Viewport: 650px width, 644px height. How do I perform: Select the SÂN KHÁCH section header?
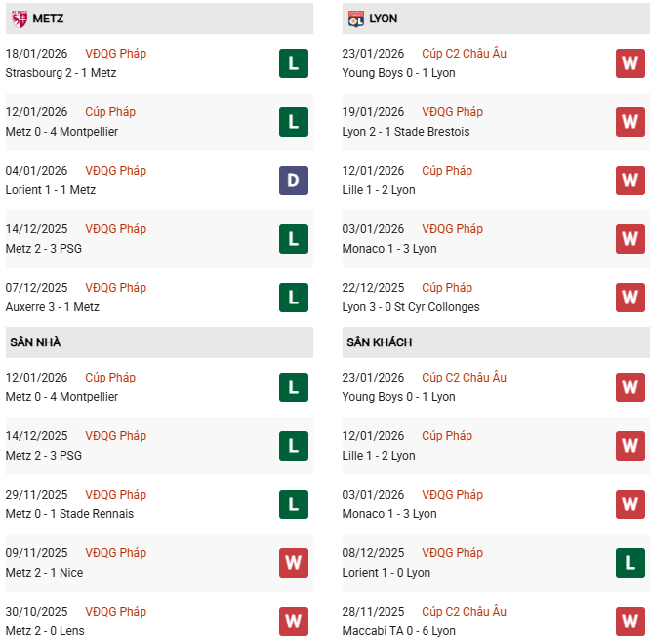[x=379, y=342]
